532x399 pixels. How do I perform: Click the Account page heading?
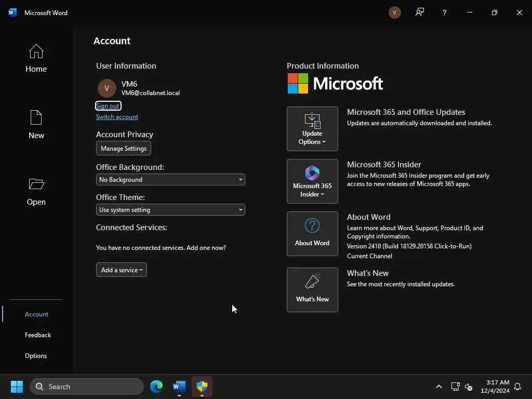click(112, 41)
